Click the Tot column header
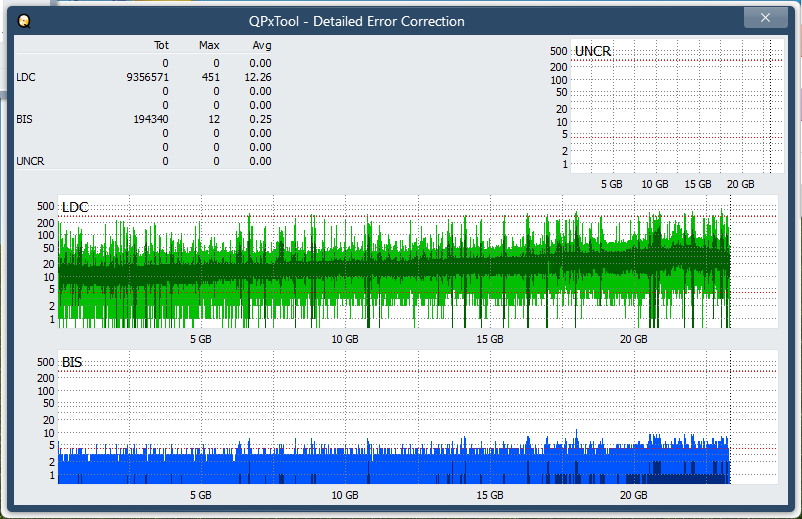The height and width of the screenshot is (519, 802). coord(161,45)
